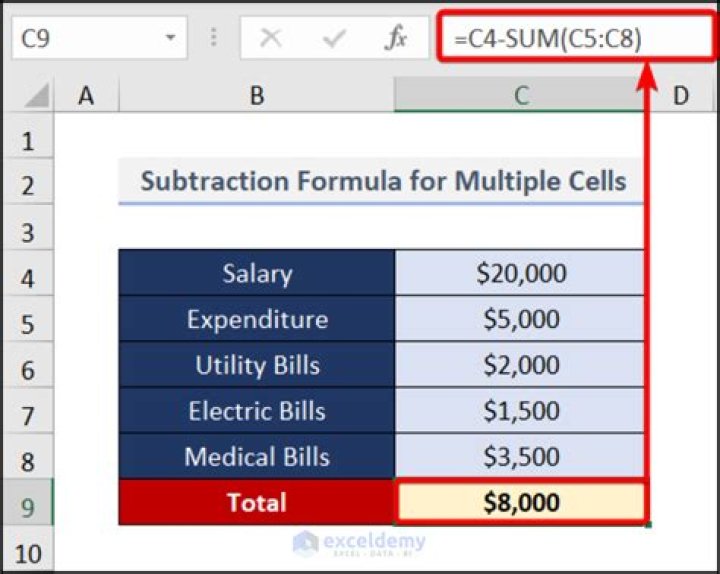The height and width of the screenshot is (574, 720).
Task: Select the $3,500 cell
Action: point(519,456)
